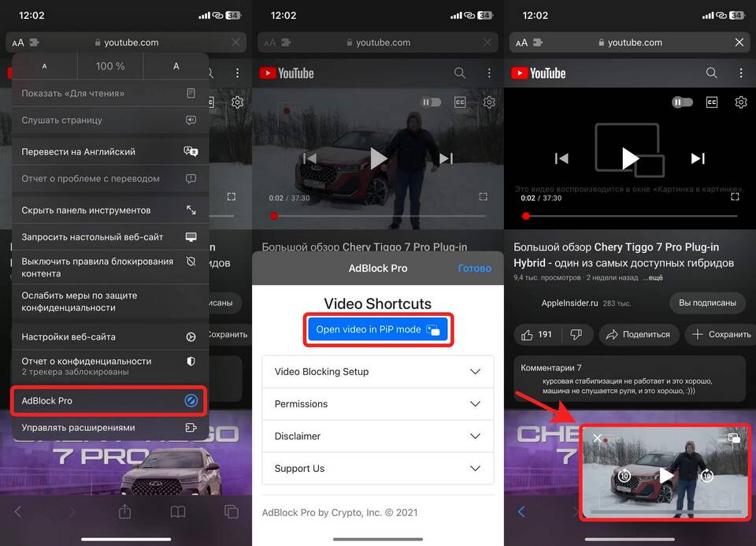Tap the AdBlock Pro extension entry in the Safari menu
Screen dimensions: 756x546
pyautogui.click(x=109, y=401)
